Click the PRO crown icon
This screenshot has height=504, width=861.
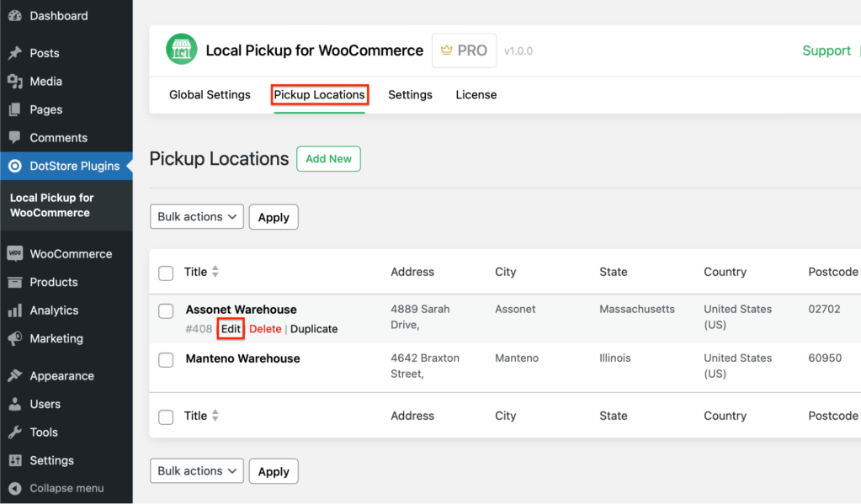(x=446, y=50)
